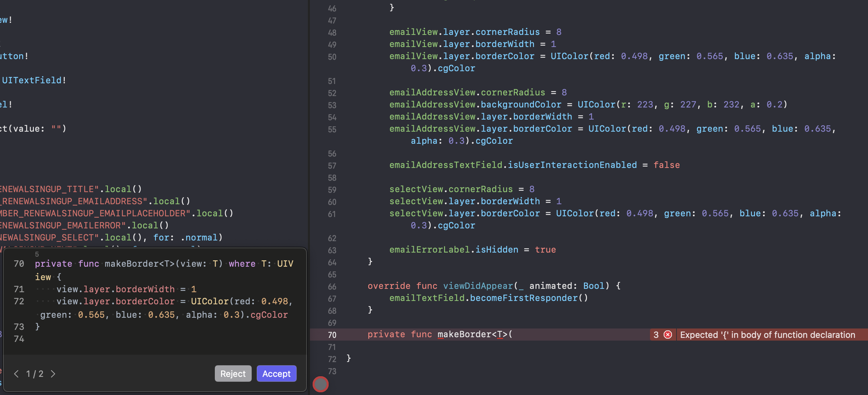Click 'false' value on line 57

(666, 165)
